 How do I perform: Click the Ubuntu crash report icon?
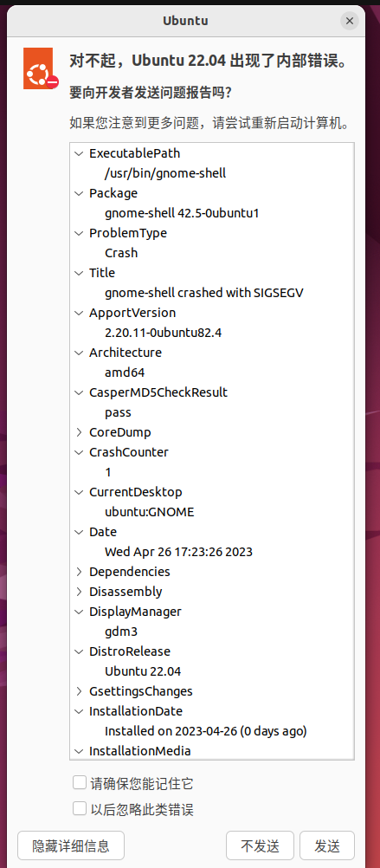click(41, 68)
